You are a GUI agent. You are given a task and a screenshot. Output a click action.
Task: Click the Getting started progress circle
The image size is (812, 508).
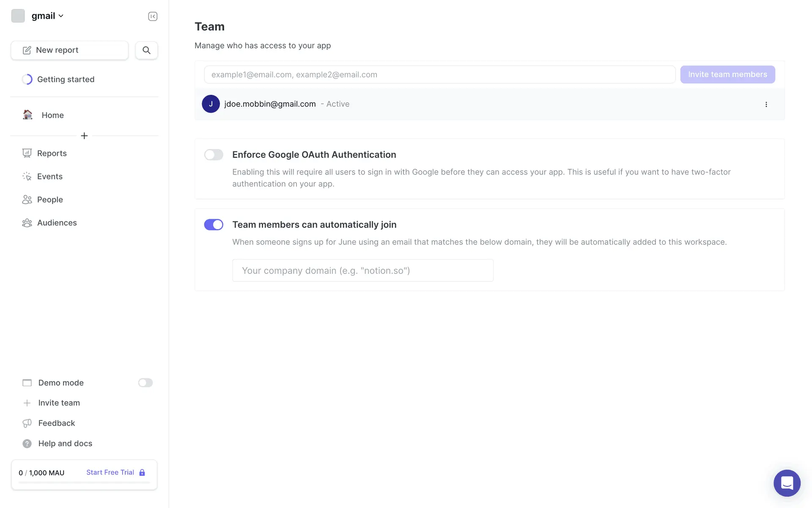pos(27,80)
